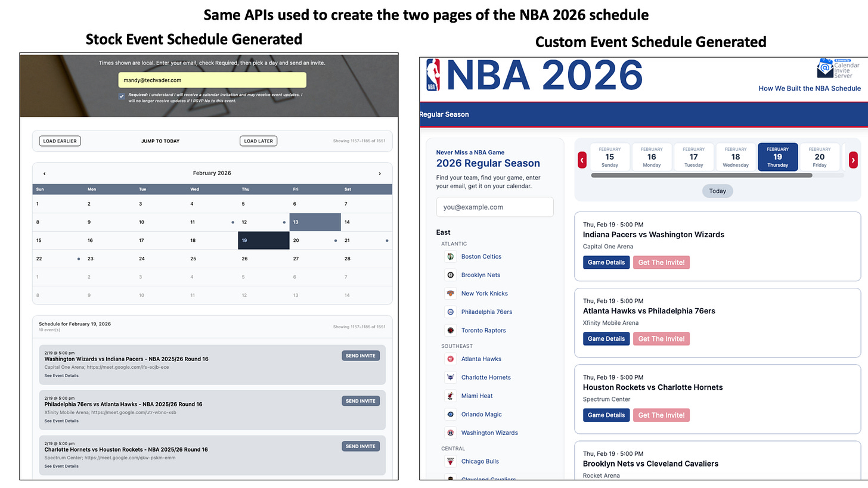Get The Invite for Houston Rockets vs Charlotte Hornets
The width and height of the screenshot is (868, 488).
point(662,415)
